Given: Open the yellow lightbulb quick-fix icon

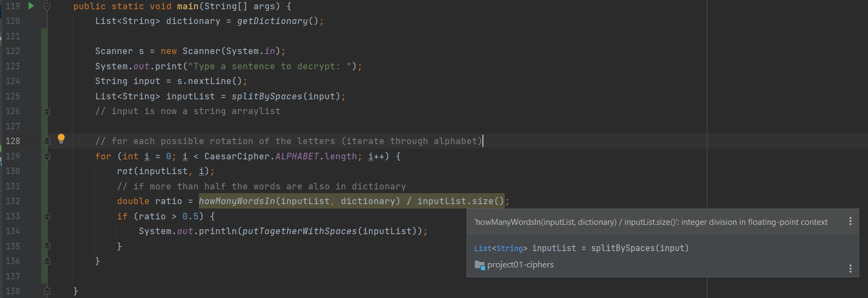Looking at the screenshot, I should coord(61,139).
